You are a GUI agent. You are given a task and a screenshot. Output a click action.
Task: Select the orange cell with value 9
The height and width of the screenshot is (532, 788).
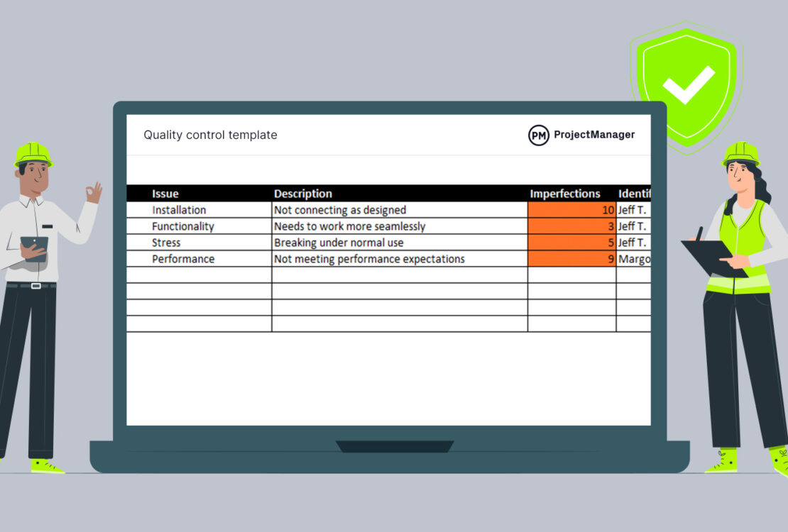[571, 259]
